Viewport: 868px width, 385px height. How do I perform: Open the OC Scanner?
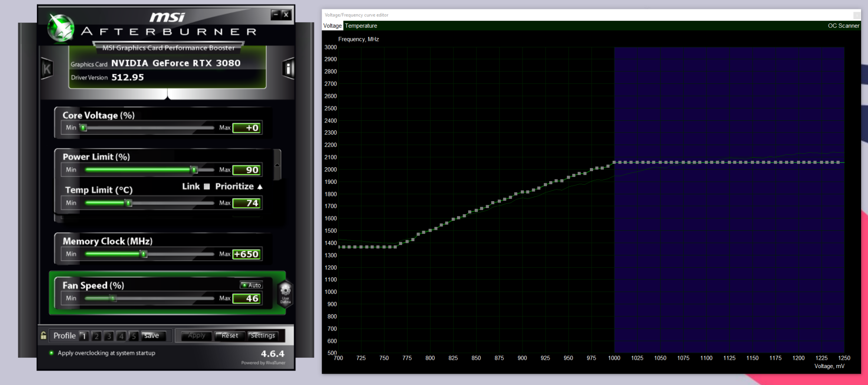coord(843,26)
